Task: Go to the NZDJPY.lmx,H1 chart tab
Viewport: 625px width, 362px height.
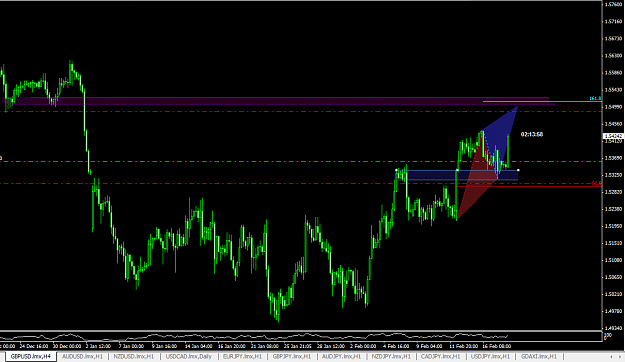Action: (x=391, y=356)
